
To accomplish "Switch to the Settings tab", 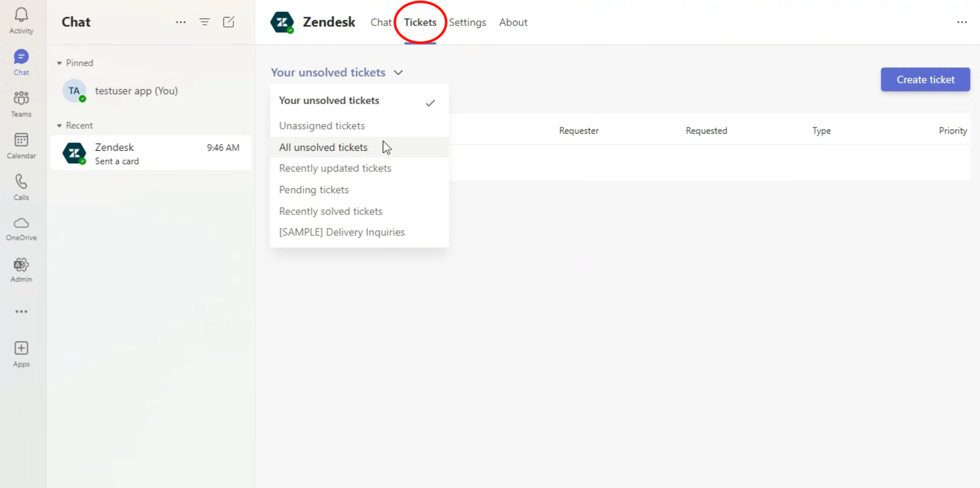I will click(x=467, y=22).
